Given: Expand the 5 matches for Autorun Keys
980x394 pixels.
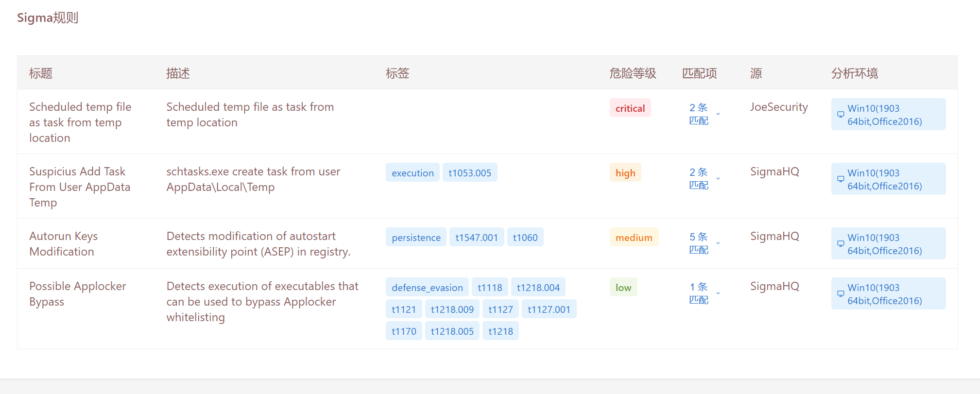Looking at the screenshot, I should 718,243.
